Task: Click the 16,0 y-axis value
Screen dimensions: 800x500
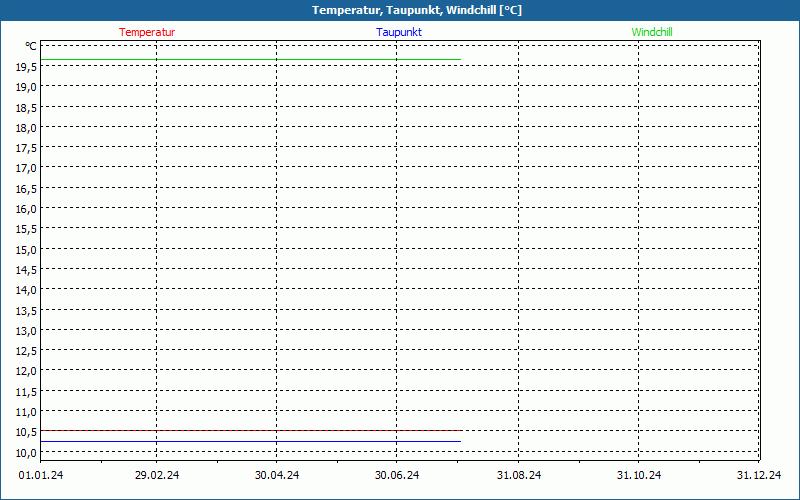Action: click(26, 209)
